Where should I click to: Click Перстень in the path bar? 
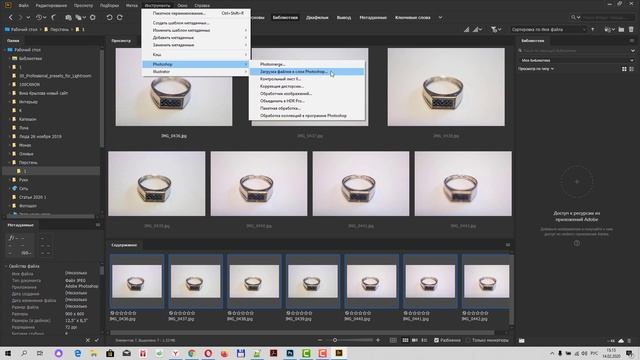tap(59, 29)
